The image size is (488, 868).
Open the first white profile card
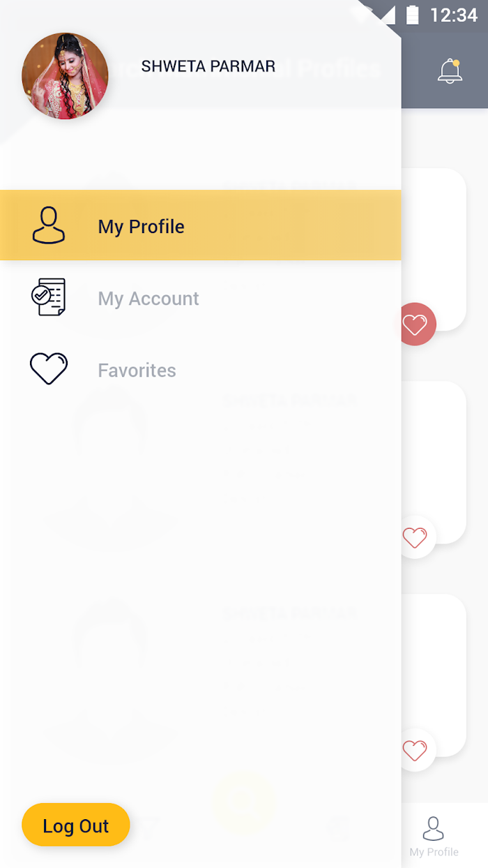[x=434, y=249]
